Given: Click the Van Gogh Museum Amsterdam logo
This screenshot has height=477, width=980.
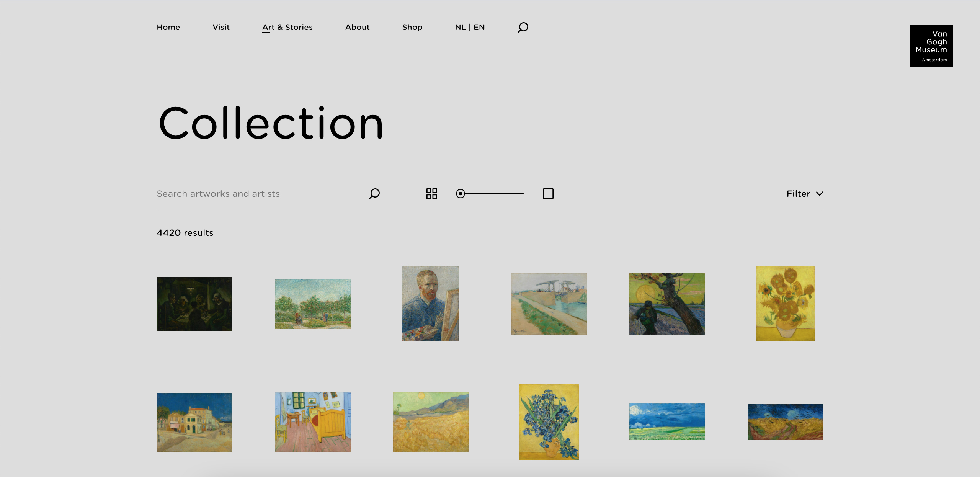Looking at the screenshot, I should pos(931,46).
